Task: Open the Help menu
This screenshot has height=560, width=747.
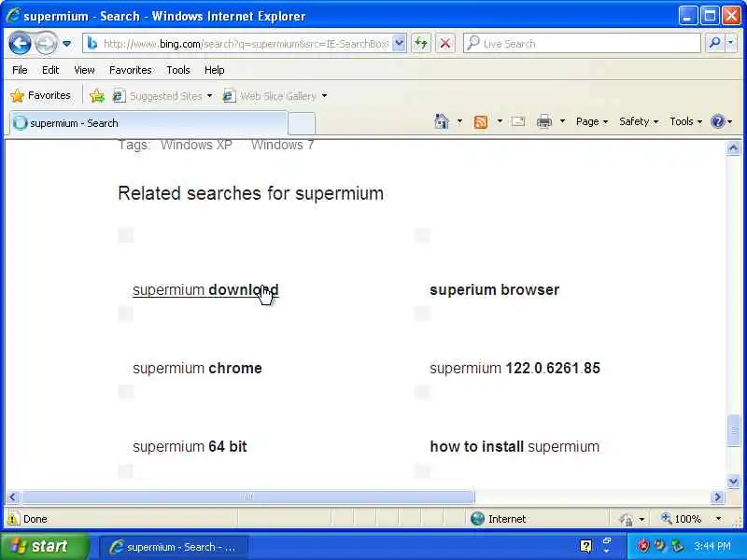Action: tap(215, 70)
